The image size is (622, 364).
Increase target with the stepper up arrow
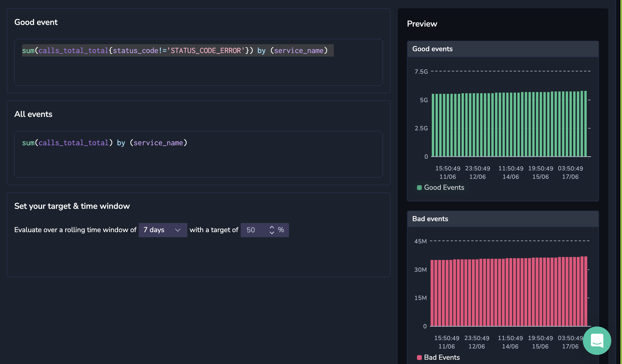pos(272,227)
